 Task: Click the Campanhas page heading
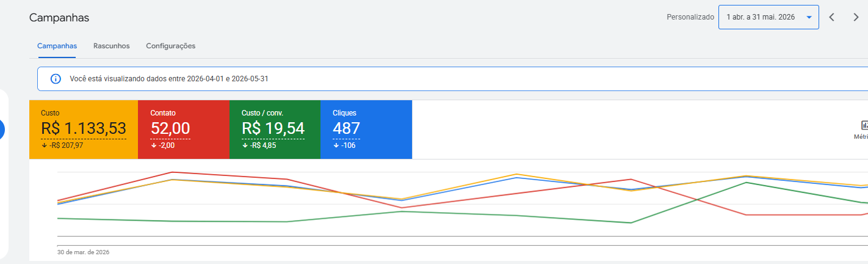(59, 18)
